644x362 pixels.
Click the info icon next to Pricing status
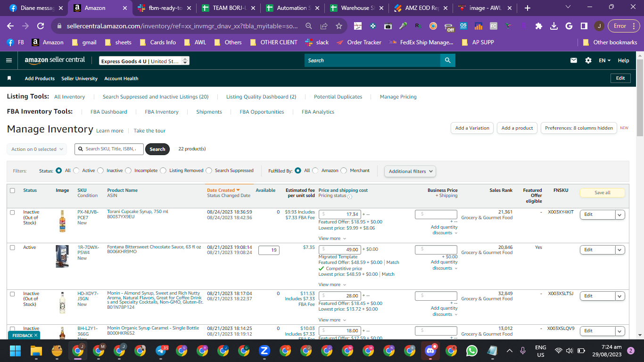click(349, 197)
